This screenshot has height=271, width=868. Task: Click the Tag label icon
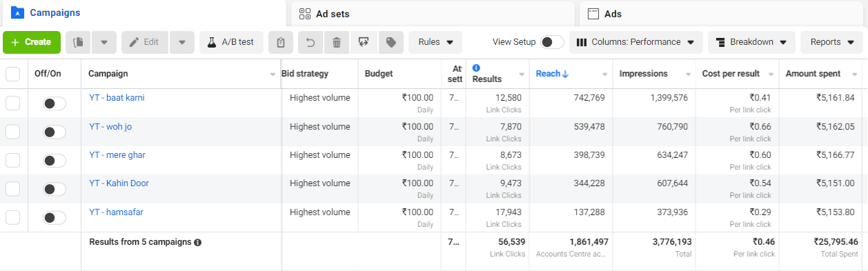pyautogui.click(x=391, y=42)
